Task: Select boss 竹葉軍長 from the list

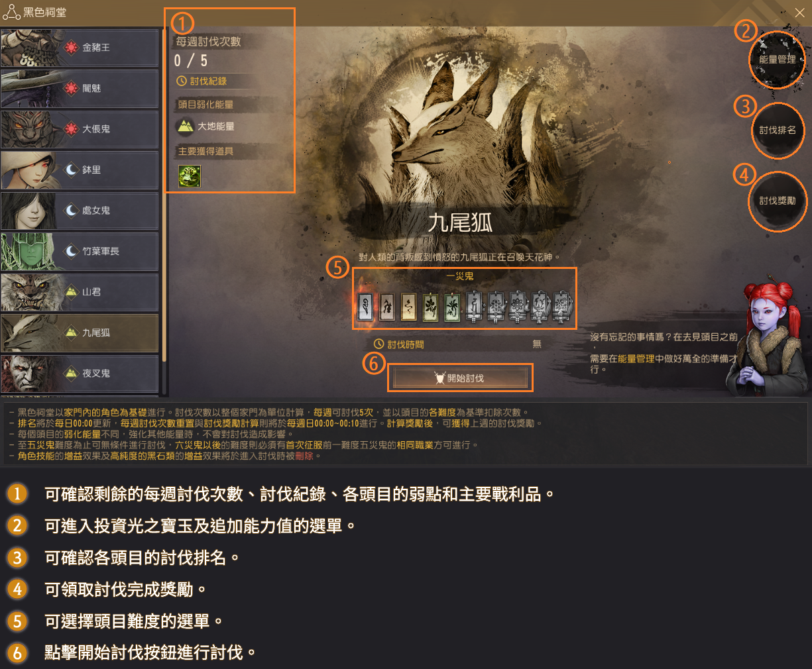Action: tap(80, 251)
